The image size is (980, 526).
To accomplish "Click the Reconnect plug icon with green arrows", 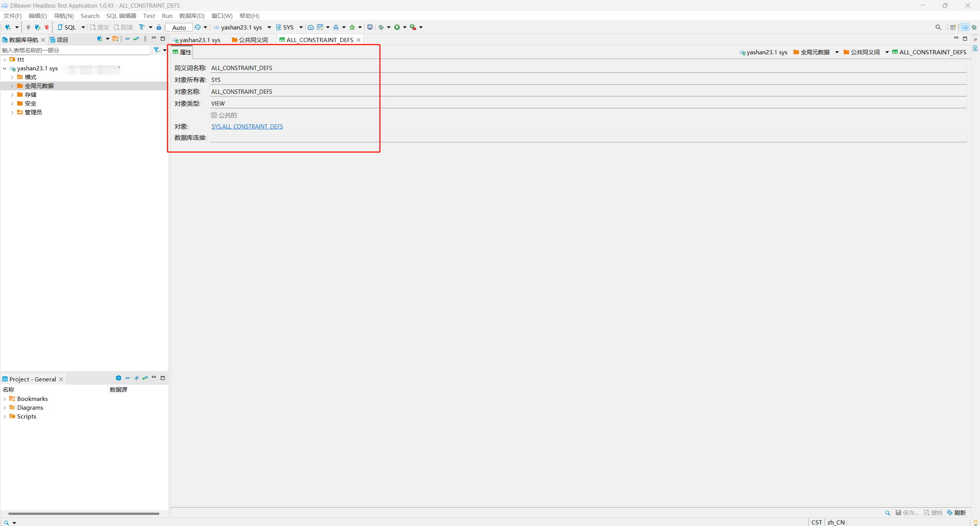I will (38, 27).
